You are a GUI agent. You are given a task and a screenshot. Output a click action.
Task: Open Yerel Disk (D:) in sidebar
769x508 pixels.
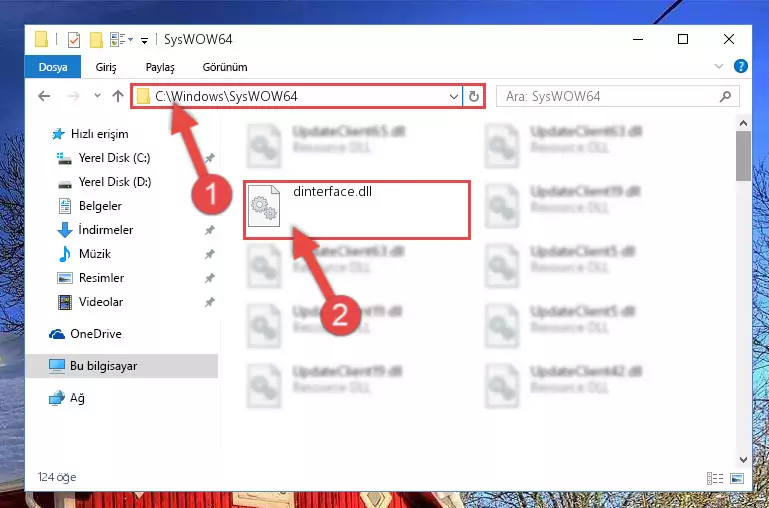click(115, 182)
